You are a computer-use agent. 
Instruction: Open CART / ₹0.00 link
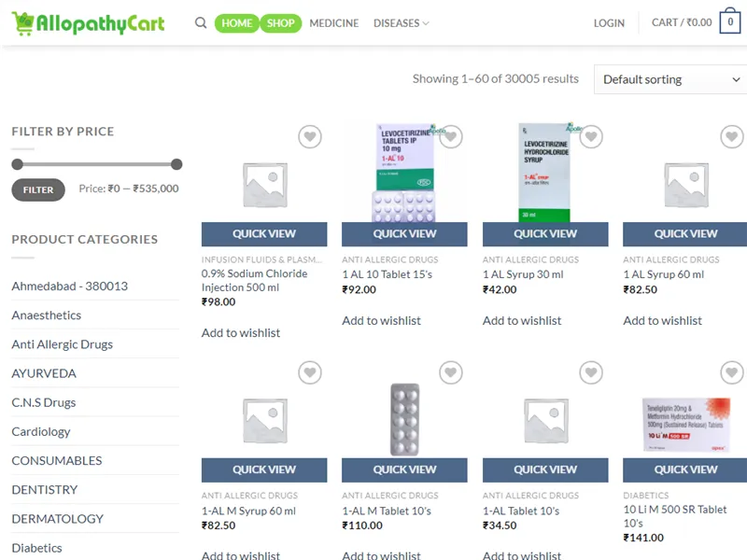pos(682,22)
